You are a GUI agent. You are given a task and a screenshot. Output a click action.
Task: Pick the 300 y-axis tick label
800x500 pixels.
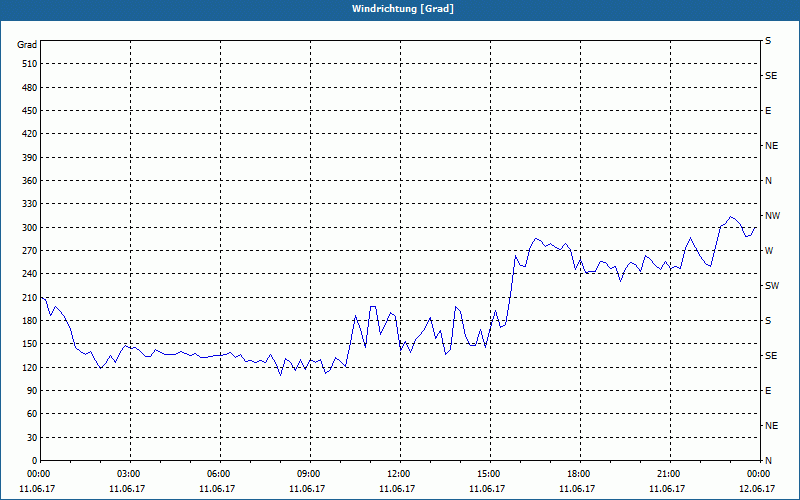(x=30, y=228)
